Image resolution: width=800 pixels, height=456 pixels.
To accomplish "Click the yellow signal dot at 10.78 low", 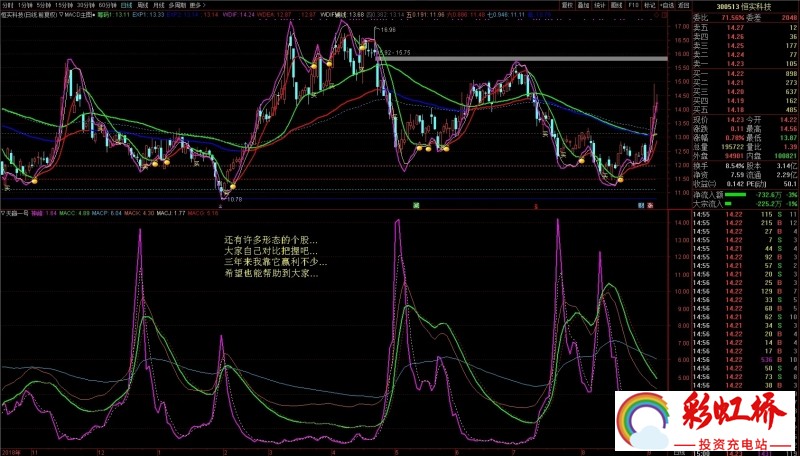I will tap(231, 186).
